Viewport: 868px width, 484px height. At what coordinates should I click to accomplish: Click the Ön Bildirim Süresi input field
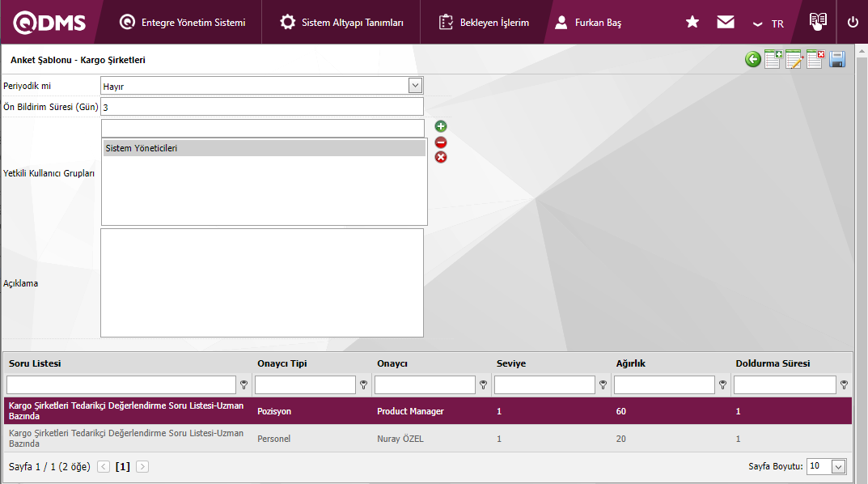[261, 107]
